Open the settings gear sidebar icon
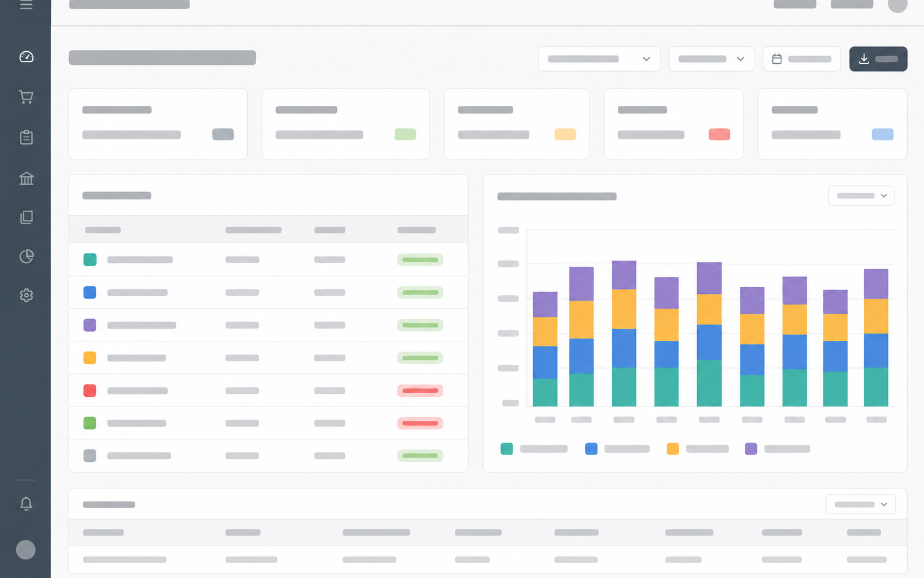Image resolution: width=924 pixels, height=578 pixels. tap(26, 295)
